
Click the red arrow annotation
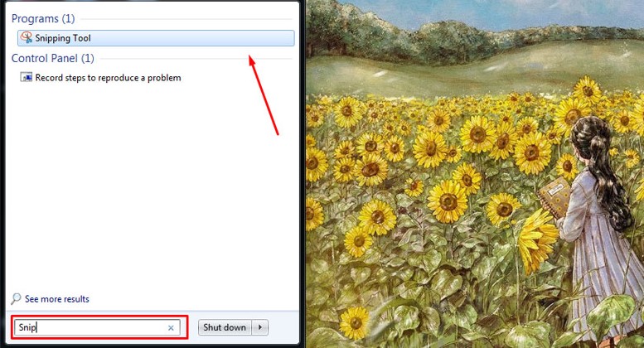pyautogui.click(x=264, y=95)
